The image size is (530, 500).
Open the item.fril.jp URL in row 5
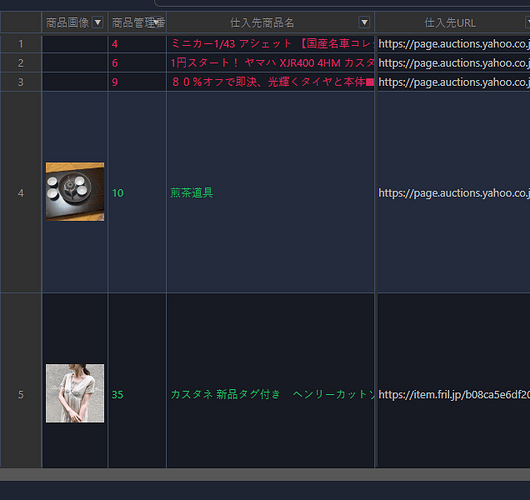point(454,395)
